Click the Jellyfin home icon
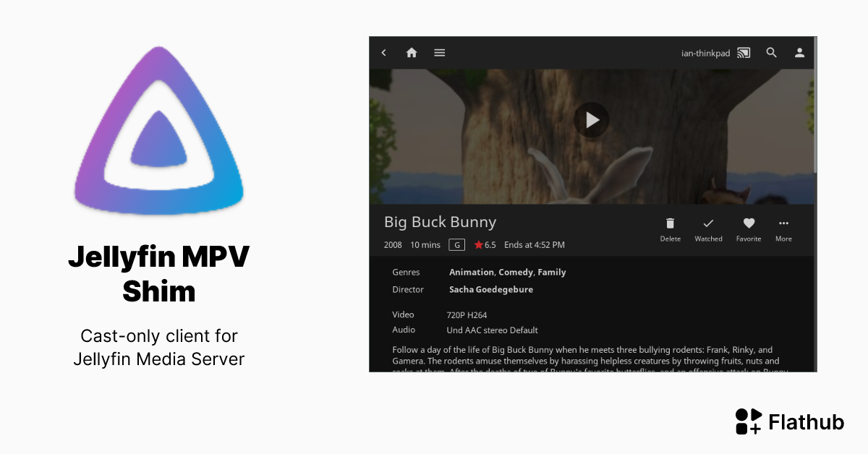 (412, 52)
